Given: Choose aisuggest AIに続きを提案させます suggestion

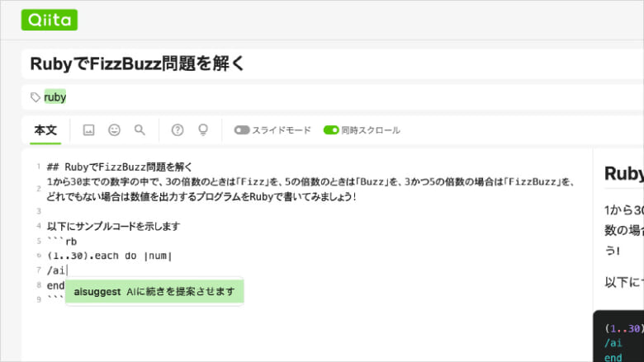Looking at the screenshot, I should click(154, 291).
